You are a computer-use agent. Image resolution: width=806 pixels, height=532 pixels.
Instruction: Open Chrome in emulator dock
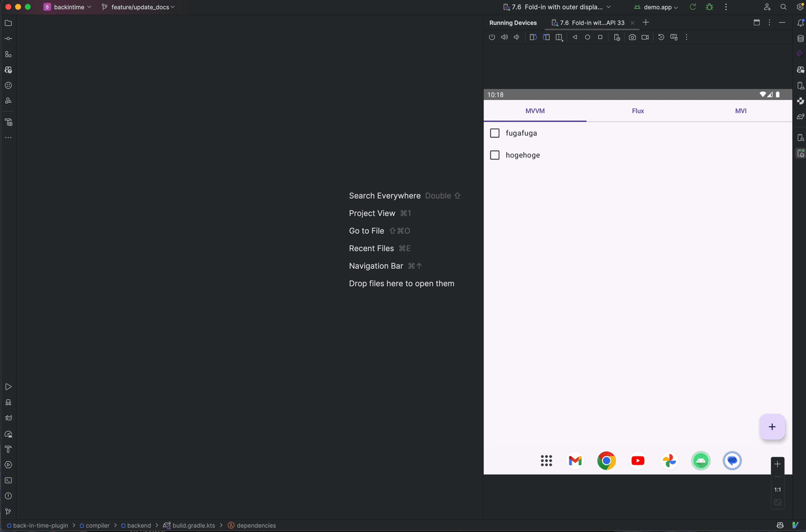[x=606, y=461]
